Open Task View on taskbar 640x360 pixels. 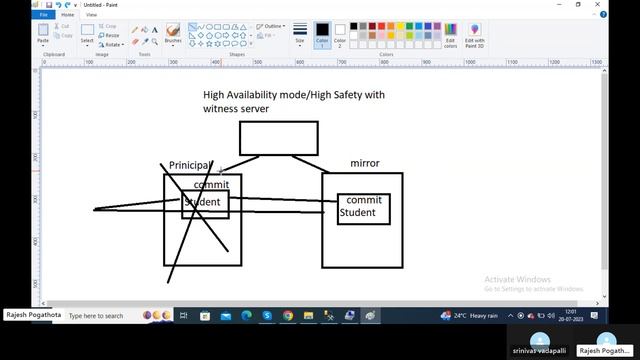(x=184, y=316)
